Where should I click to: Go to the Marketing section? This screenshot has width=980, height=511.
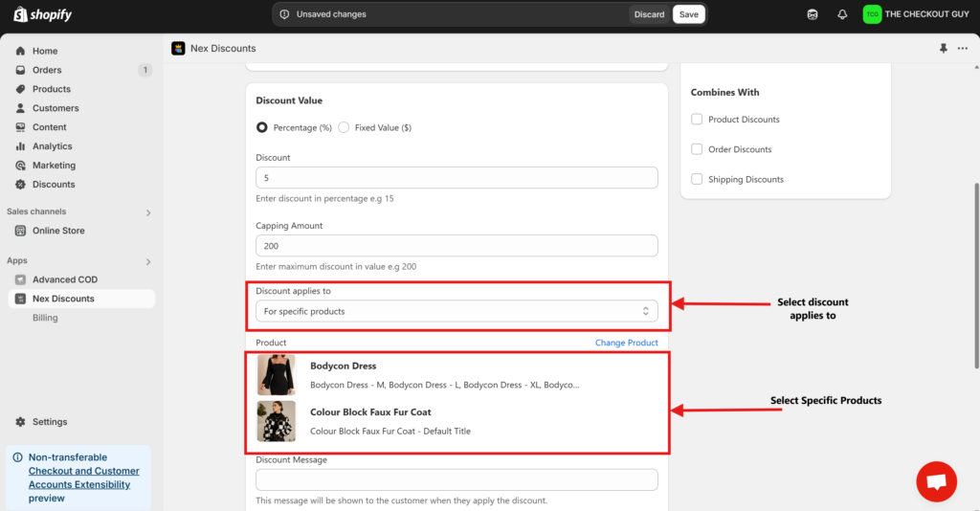click(54, 166)
